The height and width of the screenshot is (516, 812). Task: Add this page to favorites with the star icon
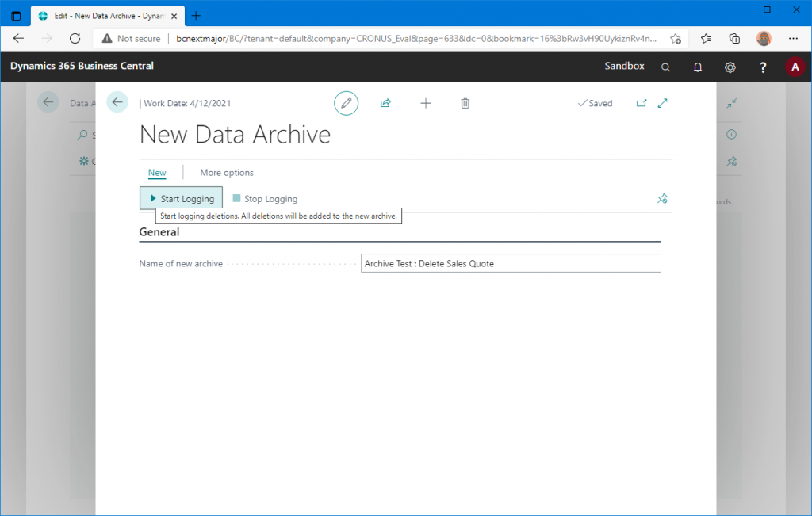pos(676,39)
